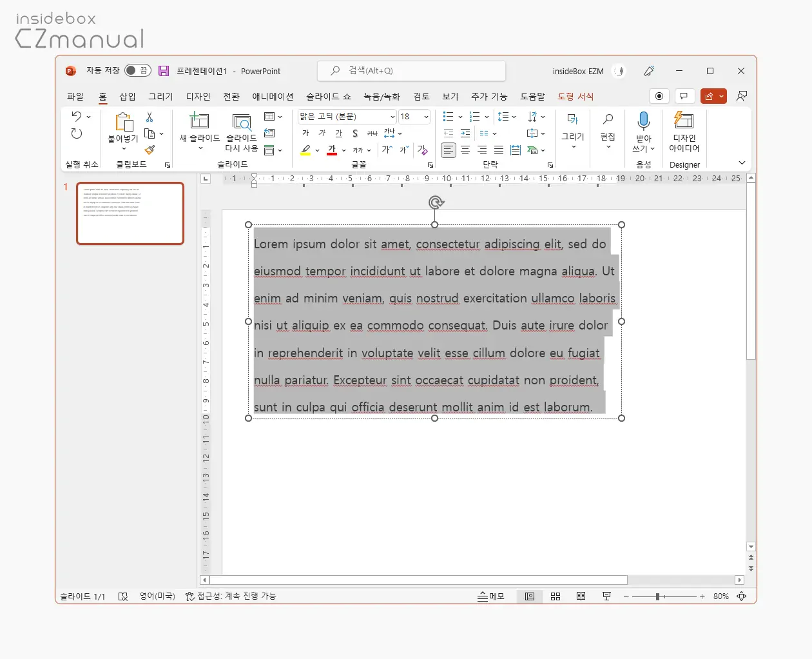Click the Clear All Formatting icon
The width and height of the screenshot is (812, 659).
pyautogui.click(x=422, y=150)
